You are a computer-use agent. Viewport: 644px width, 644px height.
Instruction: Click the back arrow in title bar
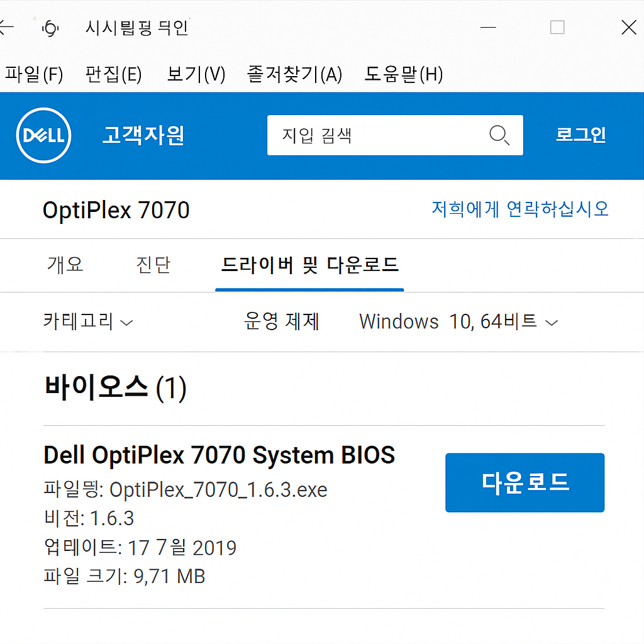(6, 28)
